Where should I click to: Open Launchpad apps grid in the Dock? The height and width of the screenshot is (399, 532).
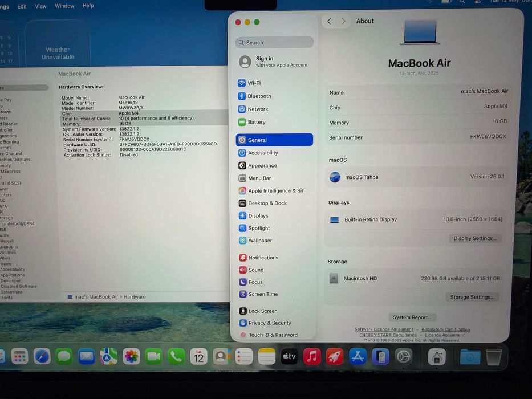coord(19,357)
